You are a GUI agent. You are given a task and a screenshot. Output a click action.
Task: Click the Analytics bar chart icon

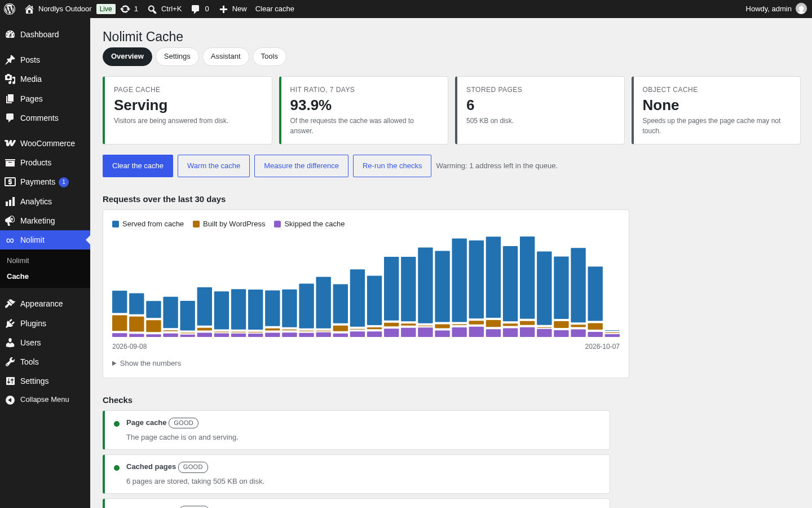(x=10, y=202)
